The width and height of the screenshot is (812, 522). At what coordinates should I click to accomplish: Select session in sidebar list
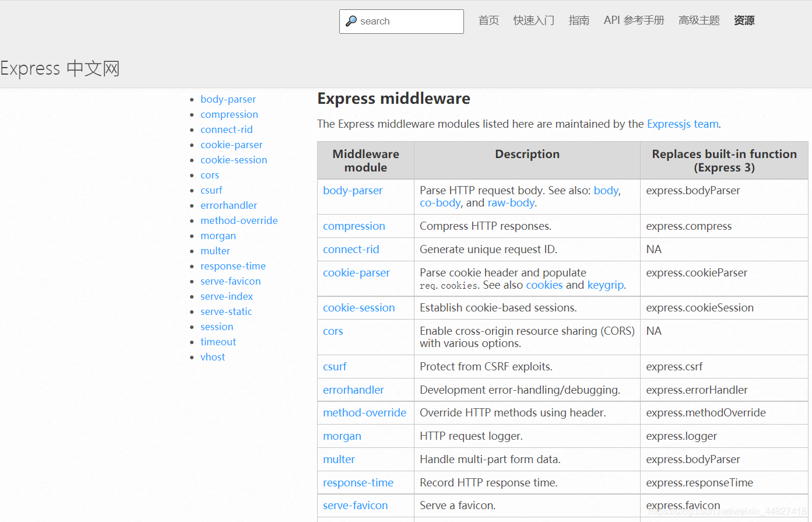217,327
